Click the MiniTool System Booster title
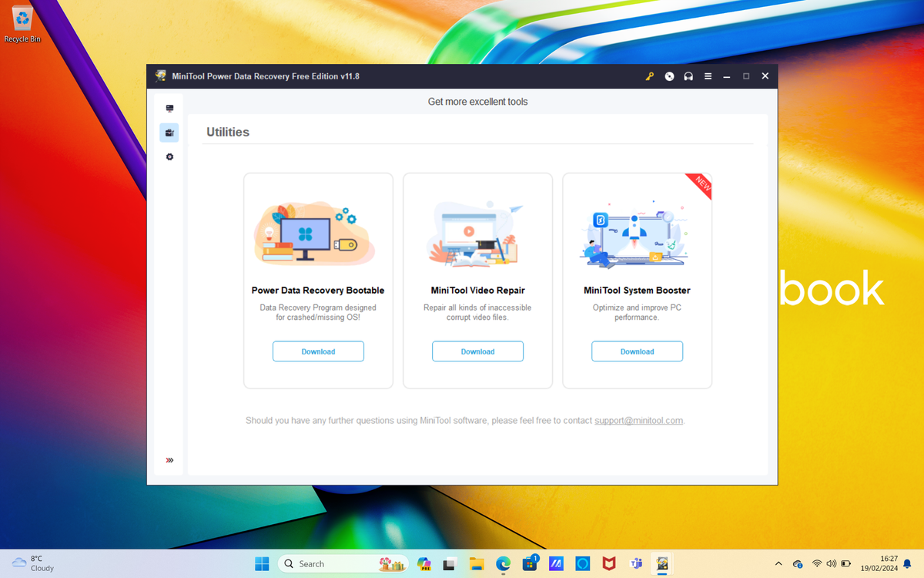Image resolution: width=924 pixels, height=578 pixels. tap(637, 291)
